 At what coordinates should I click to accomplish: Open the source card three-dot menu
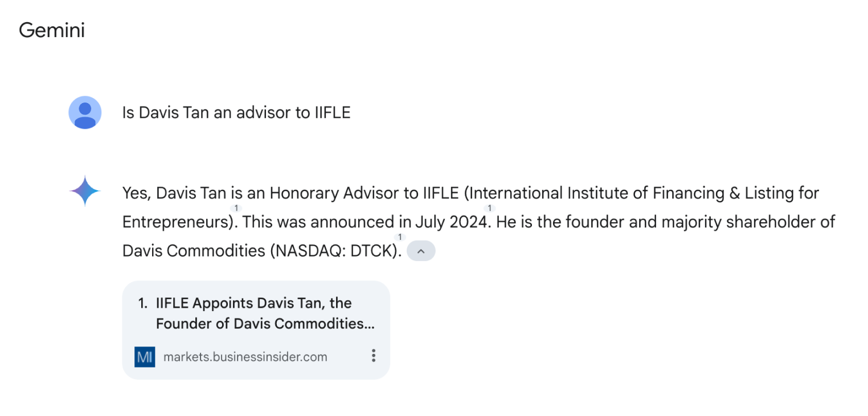[x=373, y=356]
